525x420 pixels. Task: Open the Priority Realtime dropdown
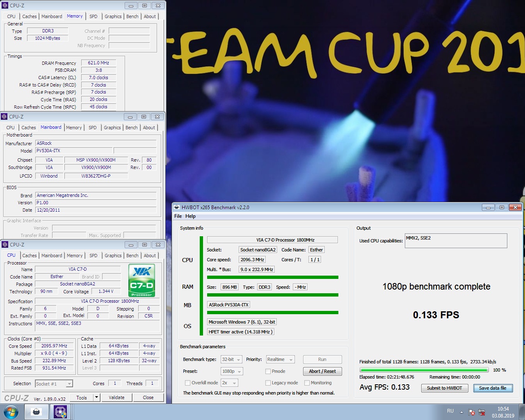click(x=281, y=360)
